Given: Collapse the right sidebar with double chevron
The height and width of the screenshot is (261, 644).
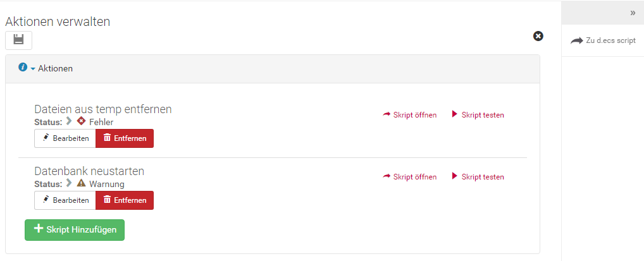Looking at the screenshot, I should pyautogui.click(x=633, y=13).
